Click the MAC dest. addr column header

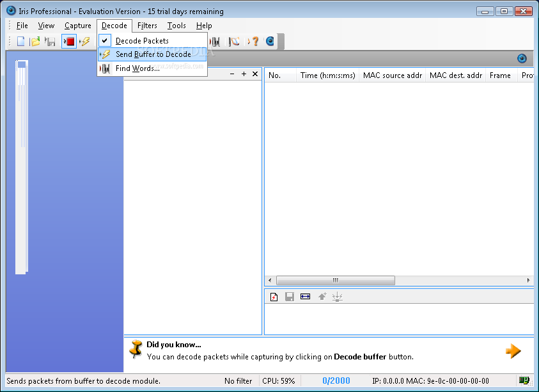point(455,75)
